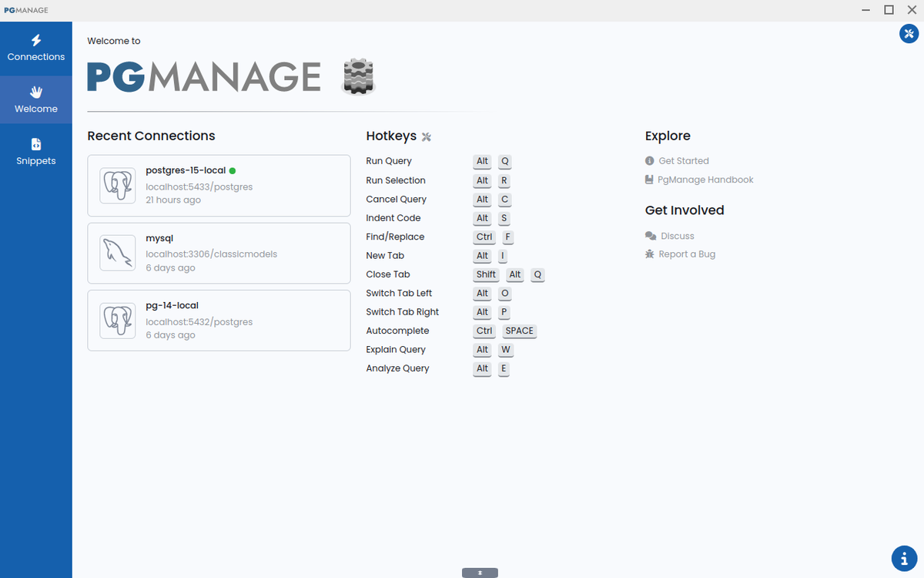Viewport: 924px width, 578px height.
Task: Click the I key for New Tab
Action: pyautogui.click(x=502, y=256)
